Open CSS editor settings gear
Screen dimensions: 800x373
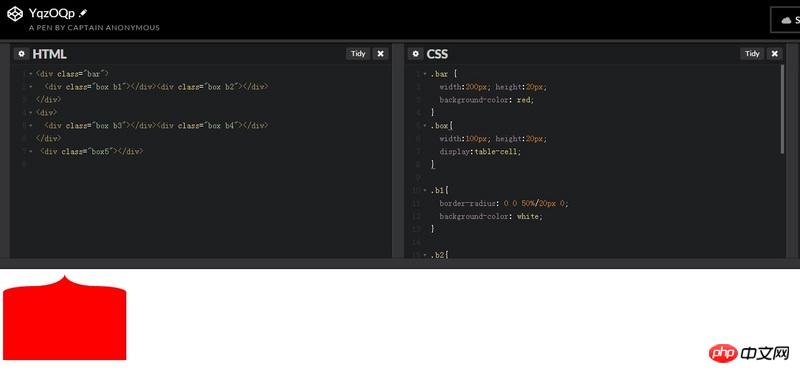(x=415, y=54)
